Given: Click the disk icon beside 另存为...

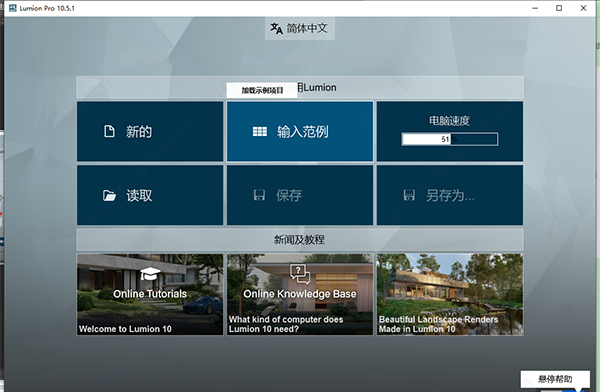Looking at the screenshot, I should coord(409,195).
